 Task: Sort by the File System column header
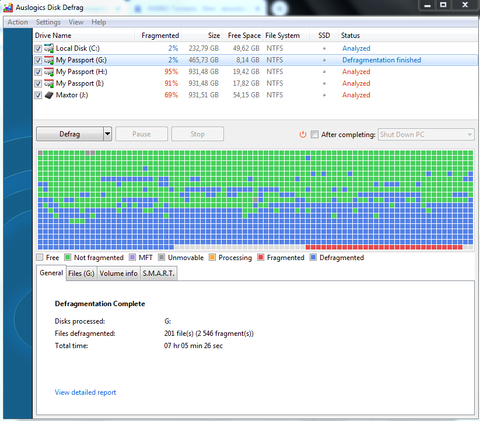[x=286, y=35]
